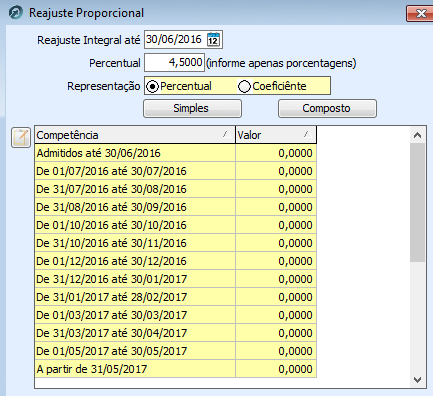Click the scrollbar up arrow
Screen dimensions: 433x396
pos(417,135)
